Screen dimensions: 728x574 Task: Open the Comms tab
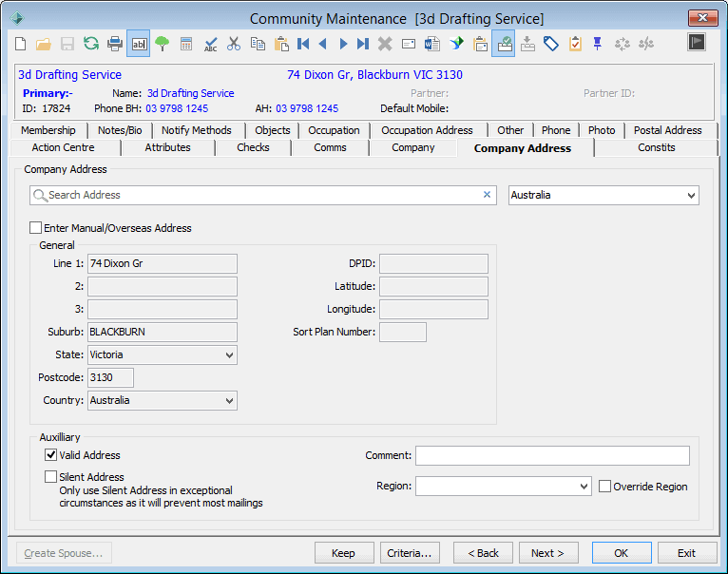(330, 147)
